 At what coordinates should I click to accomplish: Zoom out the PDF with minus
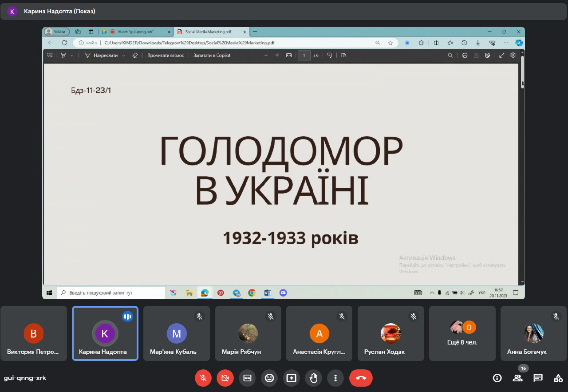click(x=266, y=55)
